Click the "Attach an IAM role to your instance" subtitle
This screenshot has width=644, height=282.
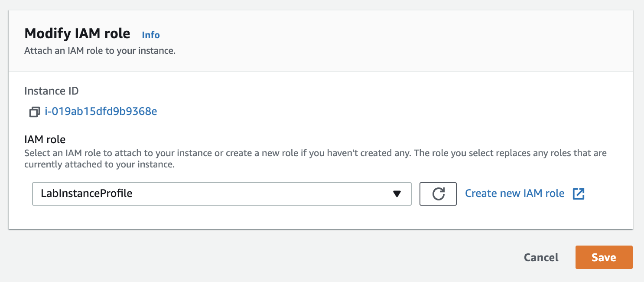[100, 51]
